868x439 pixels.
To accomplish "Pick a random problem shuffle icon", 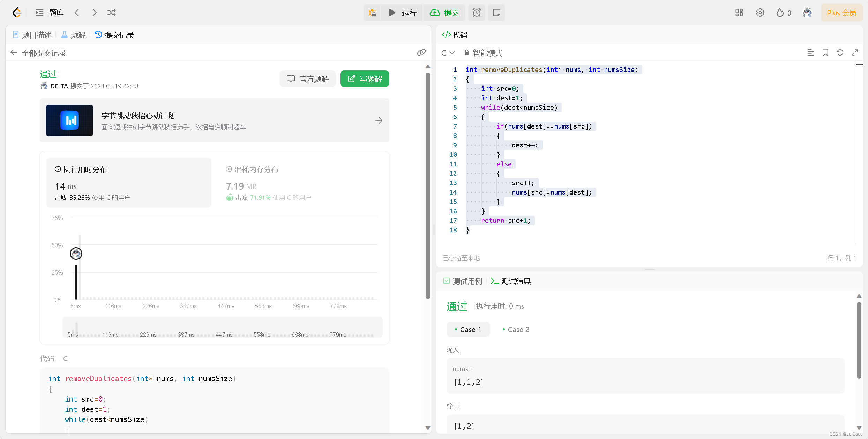I will [112, 13].
